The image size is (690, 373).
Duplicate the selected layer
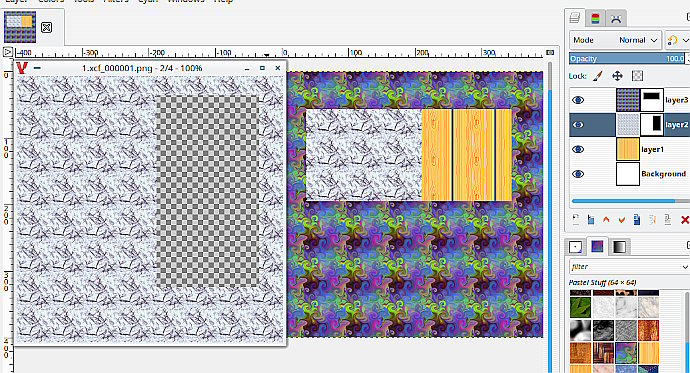pos(637,219)
